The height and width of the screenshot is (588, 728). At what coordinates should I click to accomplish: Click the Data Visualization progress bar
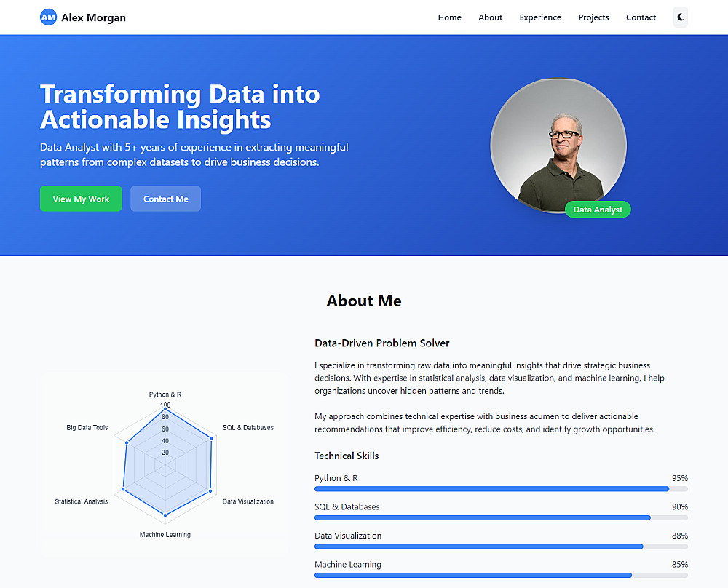(x=501, y=546)
